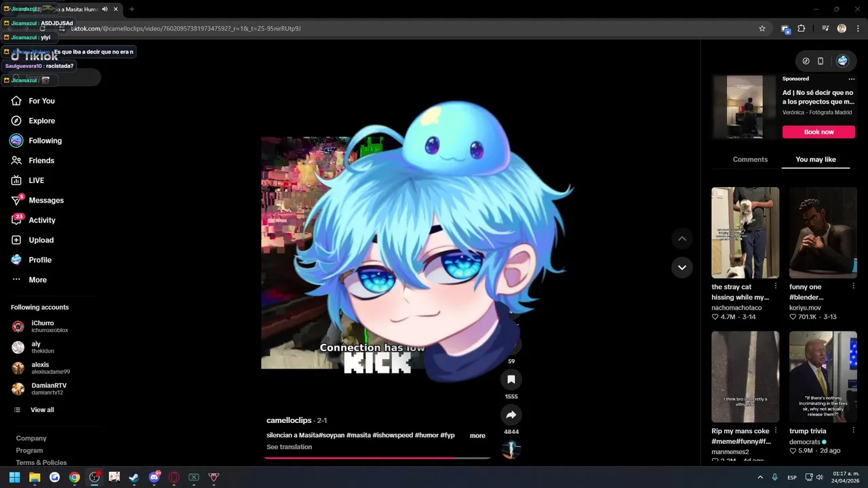Mute the tab via speaker icon
The image size is (868, 488).
coord(104,9)
